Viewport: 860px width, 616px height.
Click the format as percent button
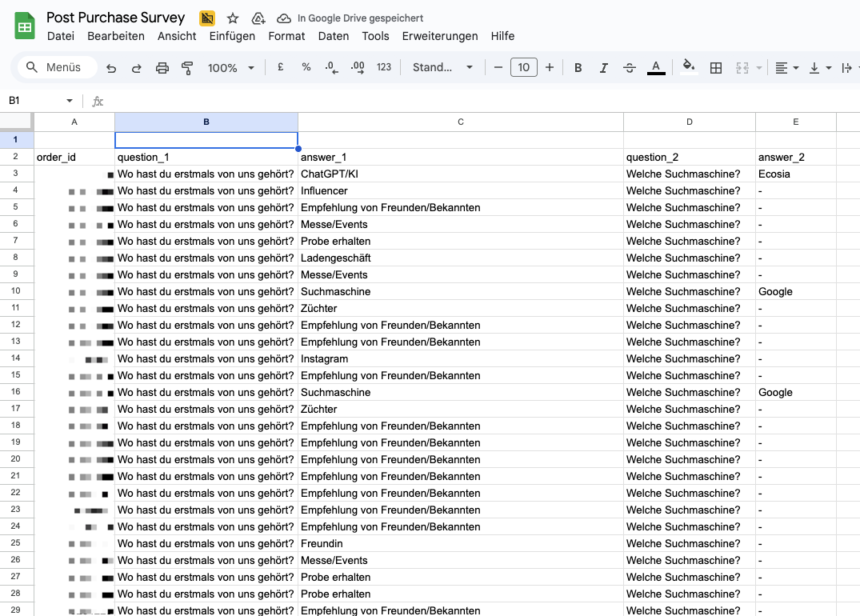click(306, 68)
